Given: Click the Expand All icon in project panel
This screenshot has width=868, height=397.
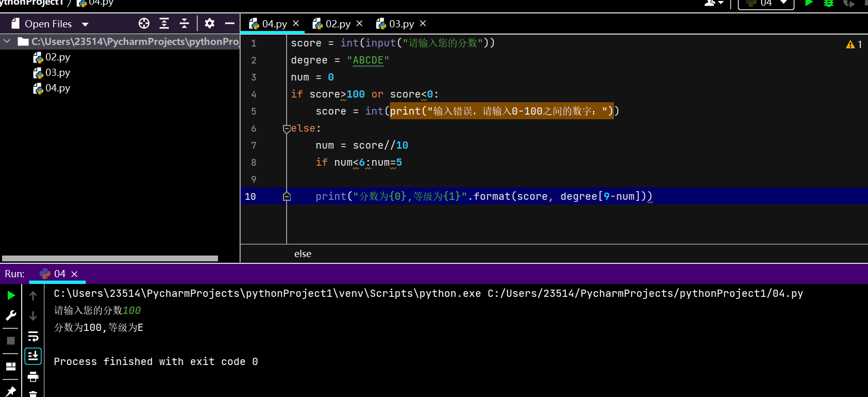Looking at the screenshot, I should pyautogui.click(x=164, y=23).
